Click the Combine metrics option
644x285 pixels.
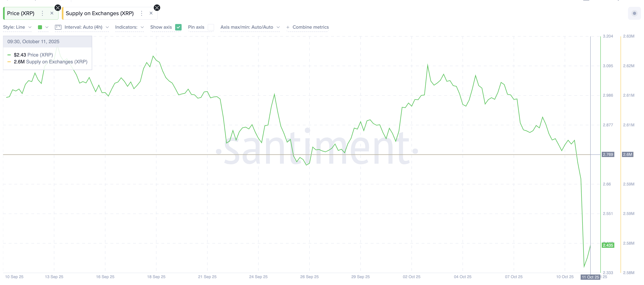(x=310, y=27)
